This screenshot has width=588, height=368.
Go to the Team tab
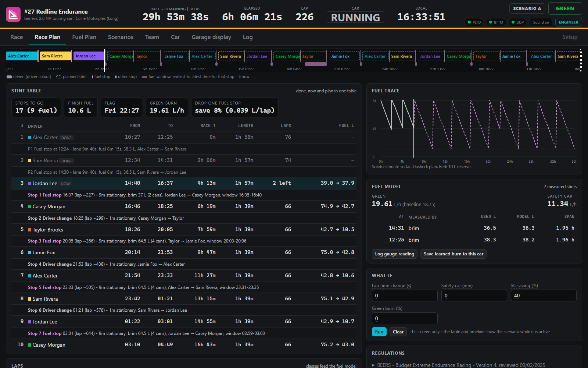click(x=152, y=37)
